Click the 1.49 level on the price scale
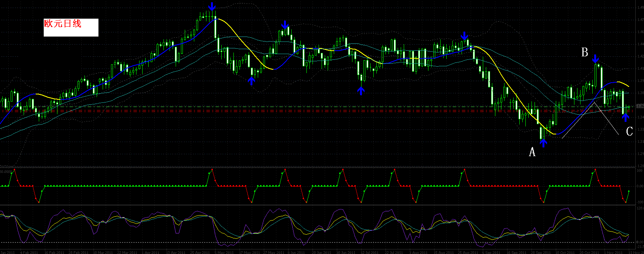This screenshot has height=254, width=644. click(x=640, y=8)
